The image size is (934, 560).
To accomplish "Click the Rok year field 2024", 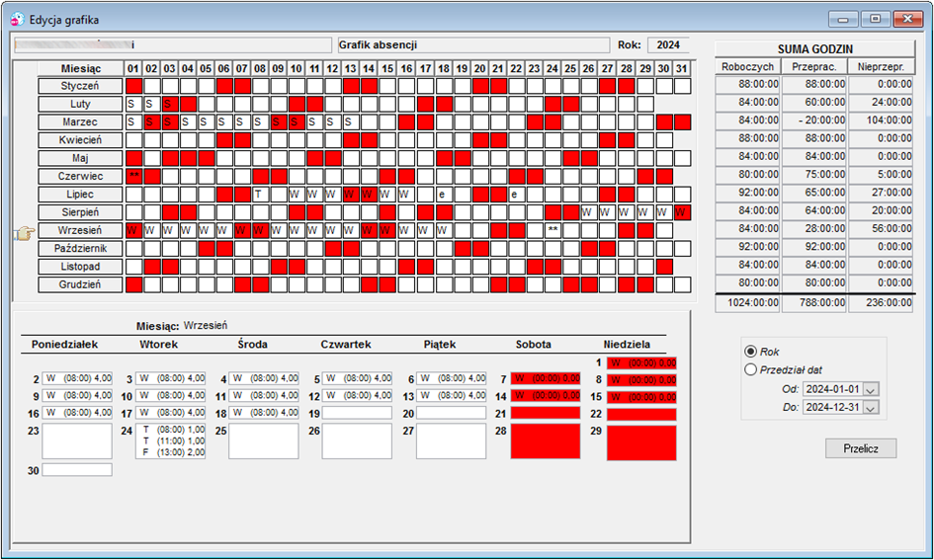I will point(668,45).
